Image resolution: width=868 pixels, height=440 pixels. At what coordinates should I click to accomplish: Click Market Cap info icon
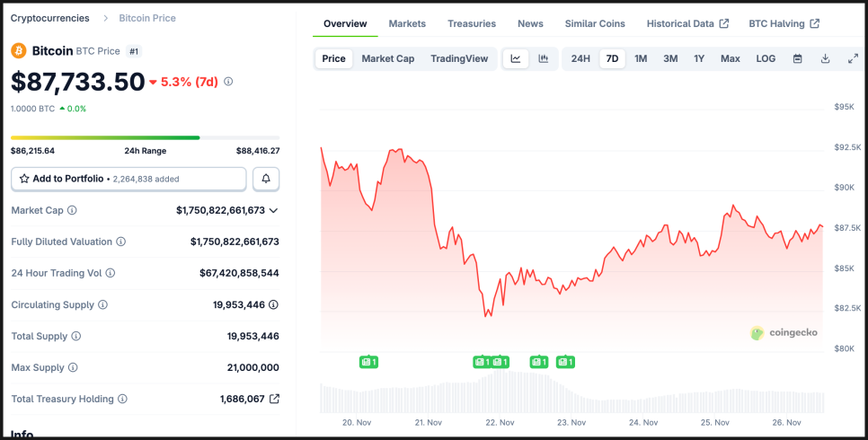pos(72,210)
